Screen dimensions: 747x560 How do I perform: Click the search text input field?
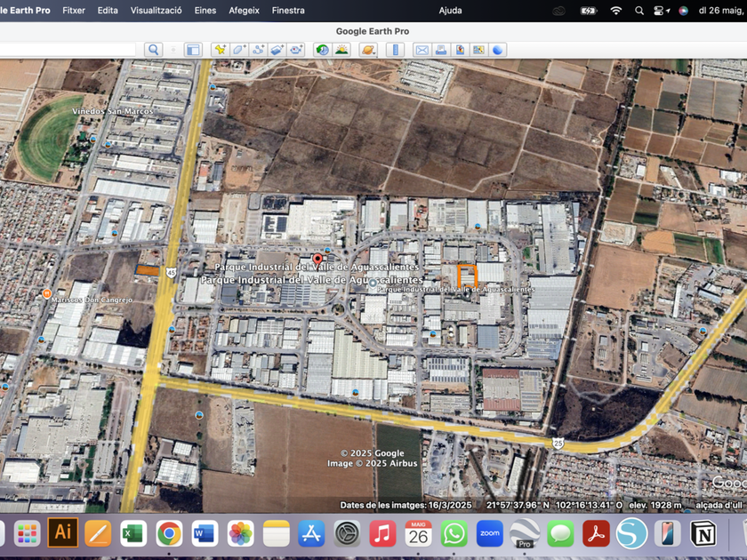click(68, 50)
